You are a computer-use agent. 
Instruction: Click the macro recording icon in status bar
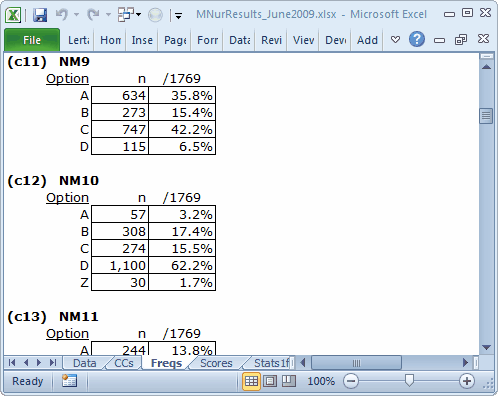[69, 381]
